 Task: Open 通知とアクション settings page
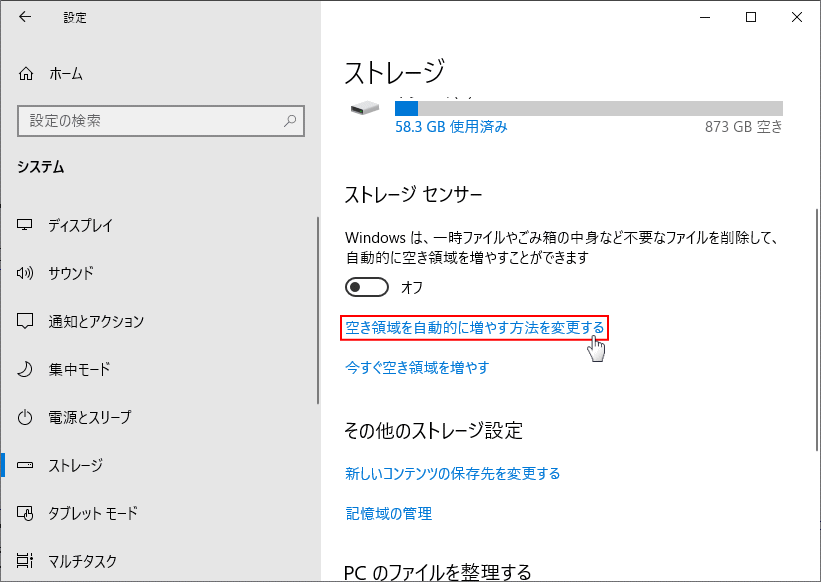pyautogui.click(x=96, y=321)
